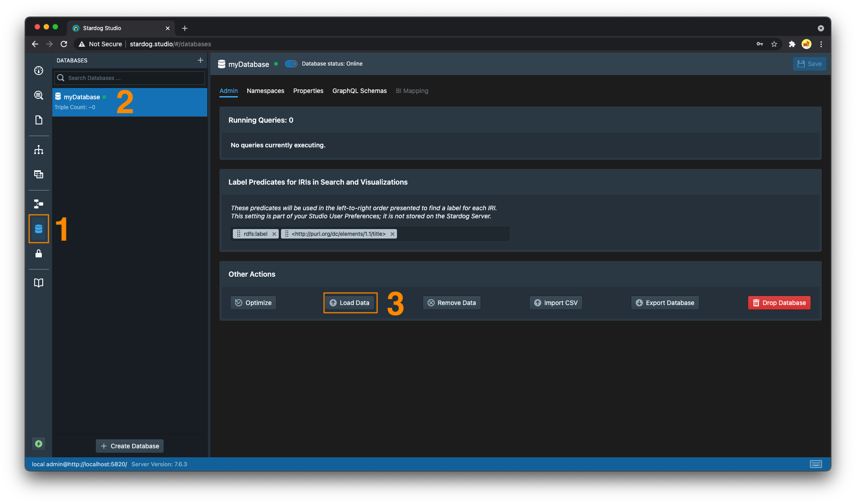This screenshot has height=504, width=856.
Task: Switch to the Properties tab
Action: pyautogui.click(x=308, y=91)
